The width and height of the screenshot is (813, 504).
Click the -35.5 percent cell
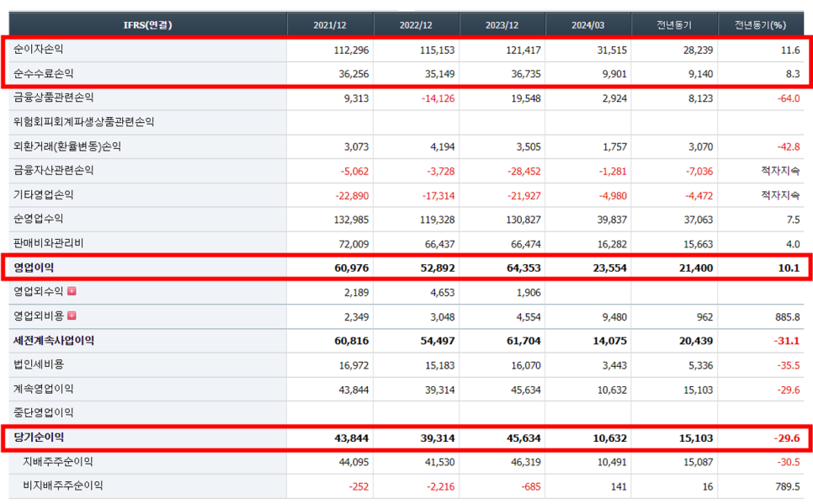pyautogui.click(x=789, y=365)
